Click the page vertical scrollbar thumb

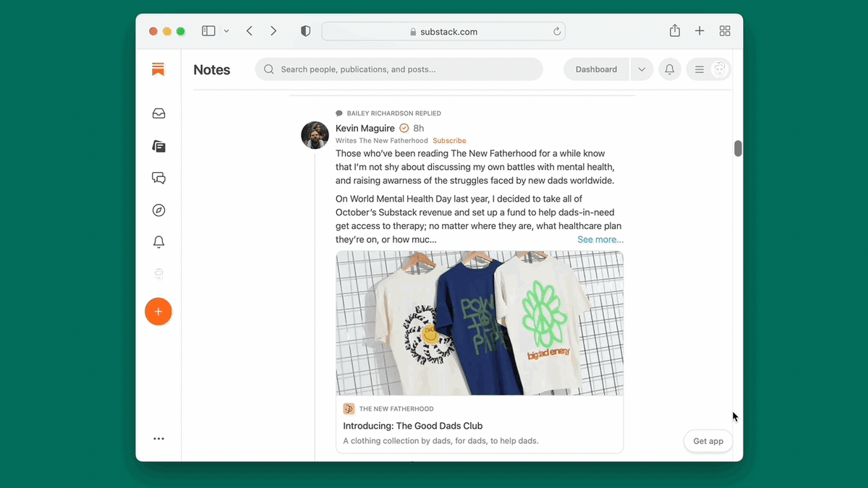738,148
